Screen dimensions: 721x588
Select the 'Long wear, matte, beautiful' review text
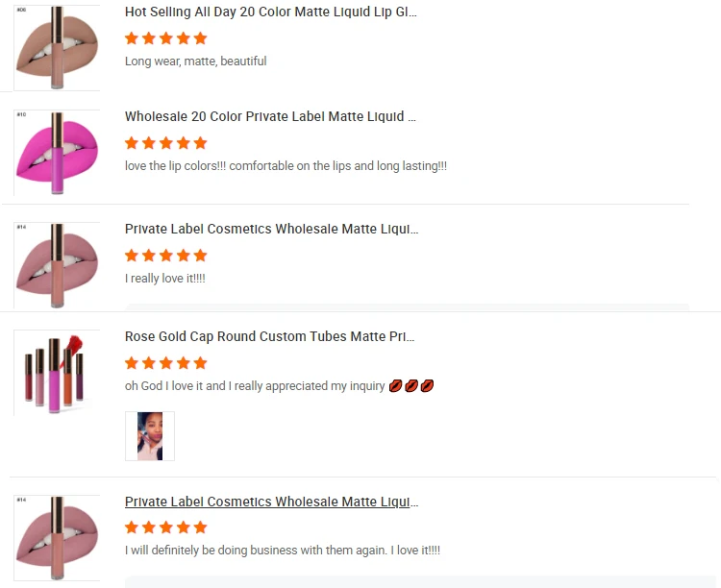click(x=196, y=61)
